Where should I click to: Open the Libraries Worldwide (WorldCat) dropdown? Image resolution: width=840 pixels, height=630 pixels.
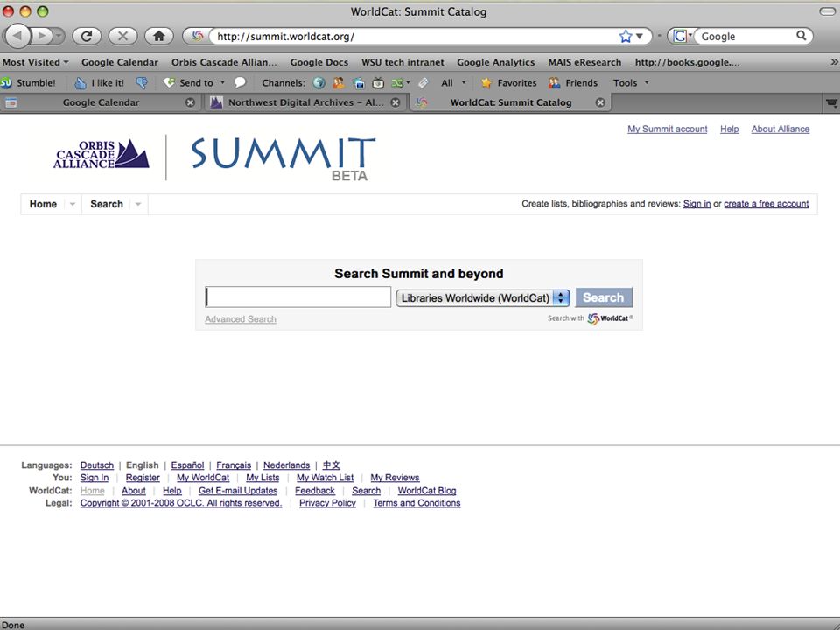click(483, 297)
